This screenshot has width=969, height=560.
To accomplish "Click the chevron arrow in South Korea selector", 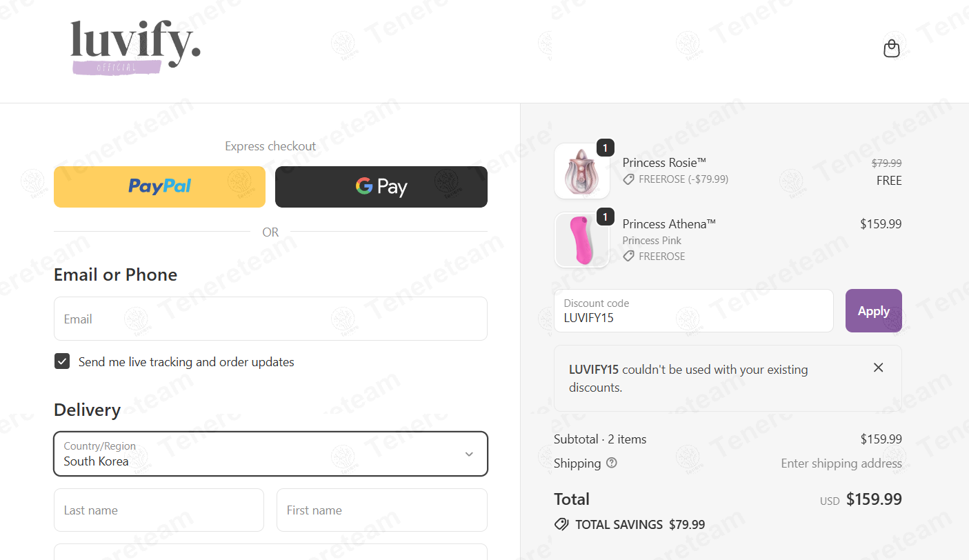I will click(x=469, y=454).
